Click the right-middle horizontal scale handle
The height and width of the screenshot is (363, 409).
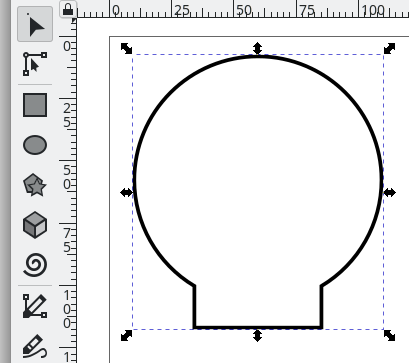pos(389,192)
